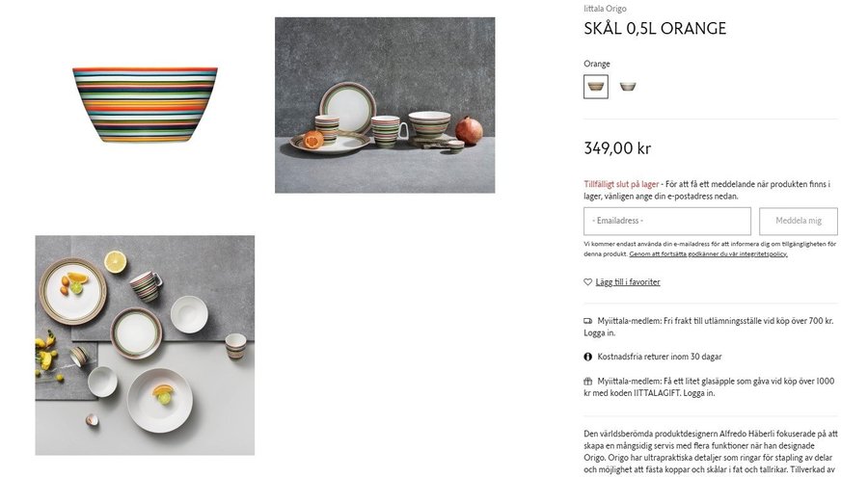The height and width of the screenshot is (477, 868).
Task: Click the Tillfälligt slut på lager notice
Action: (620, 184)
